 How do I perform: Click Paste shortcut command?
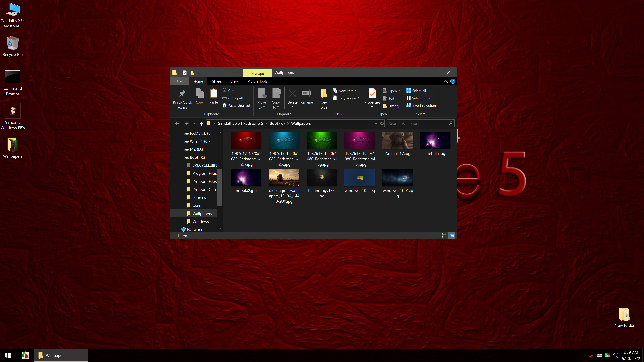click(236, 105)
